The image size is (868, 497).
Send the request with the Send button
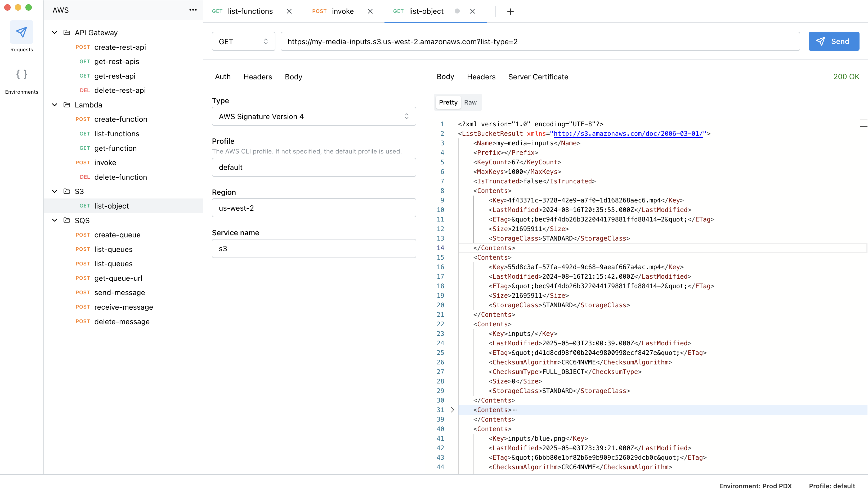point(834,41)
